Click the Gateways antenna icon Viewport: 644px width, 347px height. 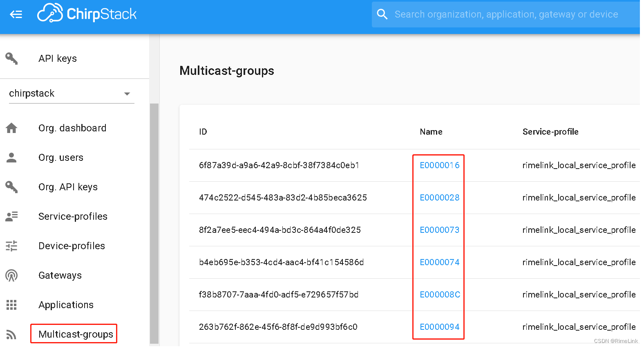[x=11, y=275]
